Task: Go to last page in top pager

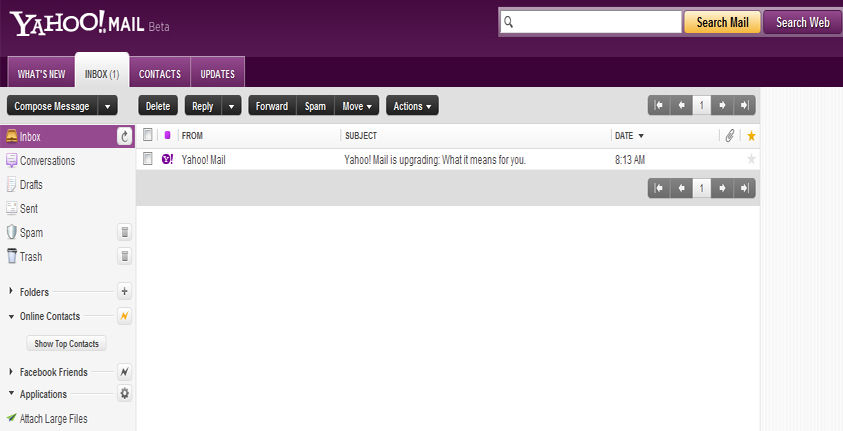Action: click(x=745, y=105)
